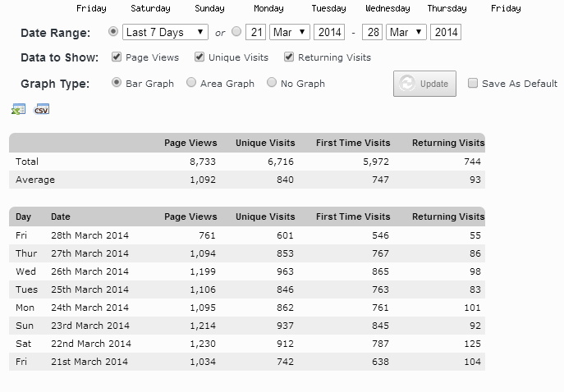Click the Monday graph axis label
The image size is (564, 392).
tap(268, 8)
